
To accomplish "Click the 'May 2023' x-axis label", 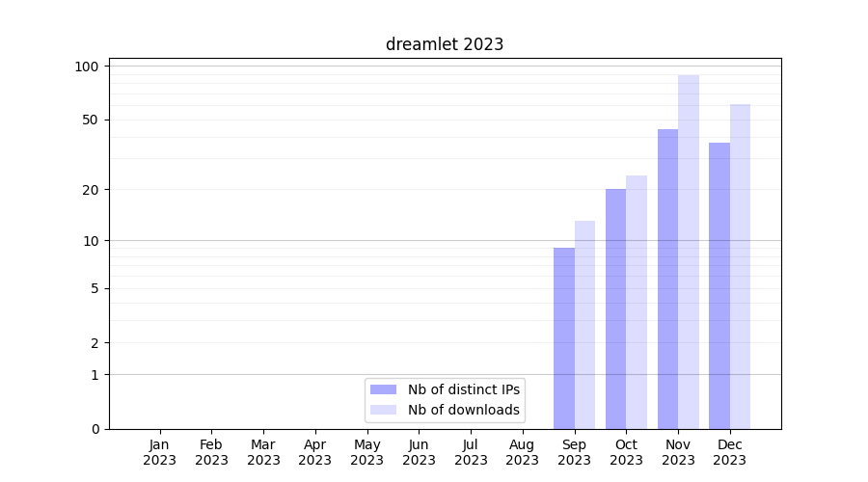I will [x=367, y=452].
